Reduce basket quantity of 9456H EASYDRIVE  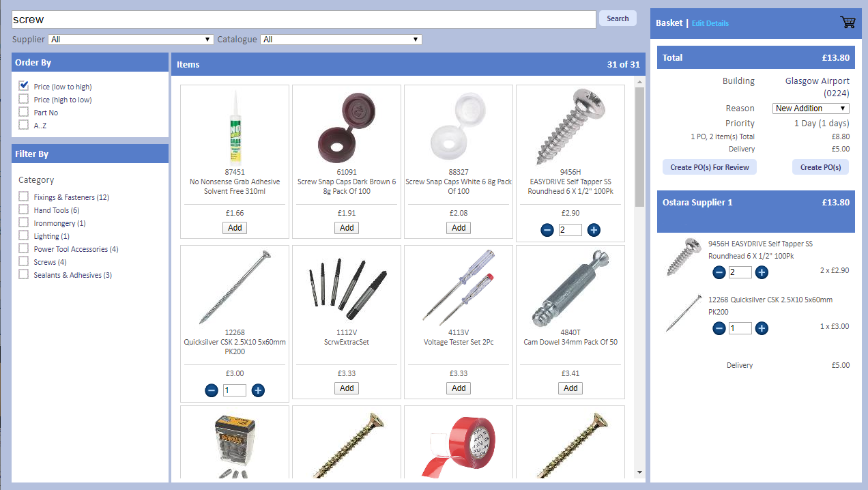719,272
